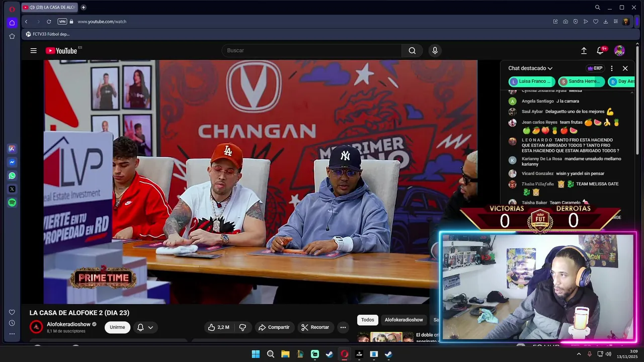Open Messenger in the Opera sidebar

point(12,162)
